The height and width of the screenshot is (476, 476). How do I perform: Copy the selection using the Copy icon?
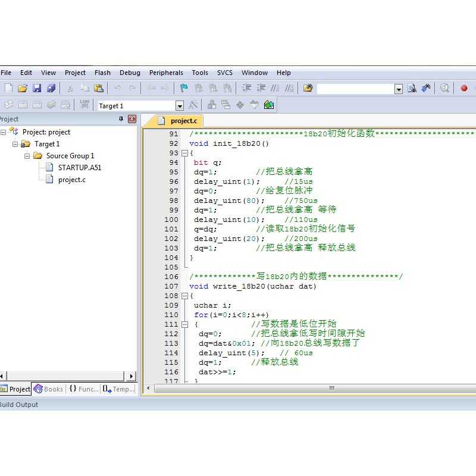click(x=84, y=88)
